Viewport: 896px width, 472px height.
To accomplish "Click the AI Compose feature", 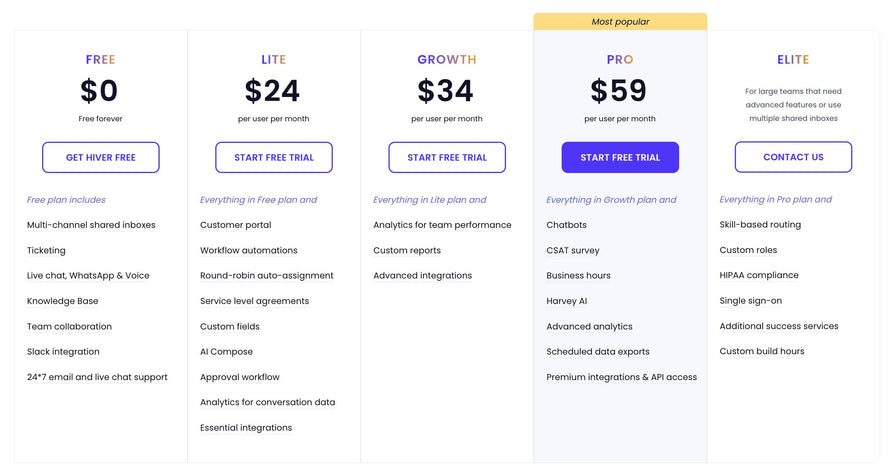I will [226, 352].
